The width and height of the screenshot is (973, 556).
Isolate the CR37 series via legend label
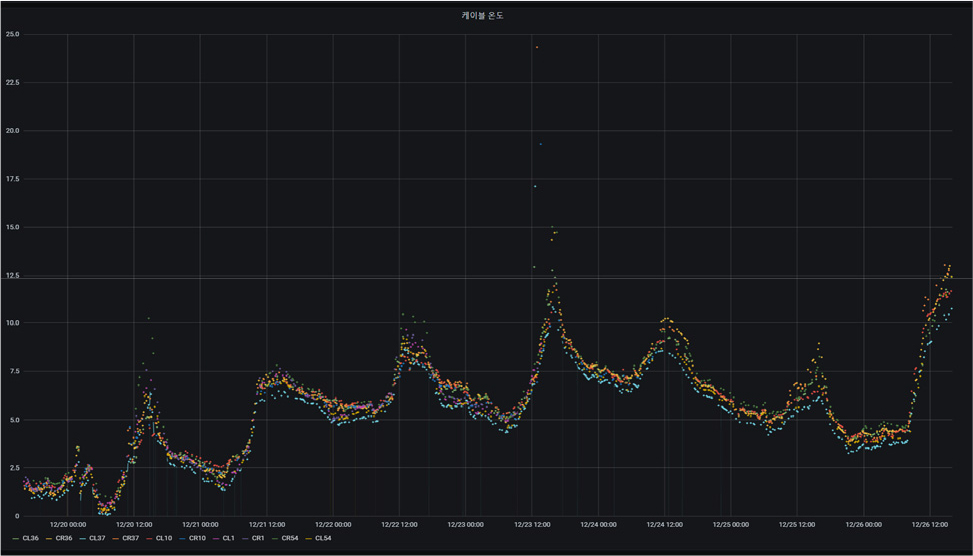point(130,539)
